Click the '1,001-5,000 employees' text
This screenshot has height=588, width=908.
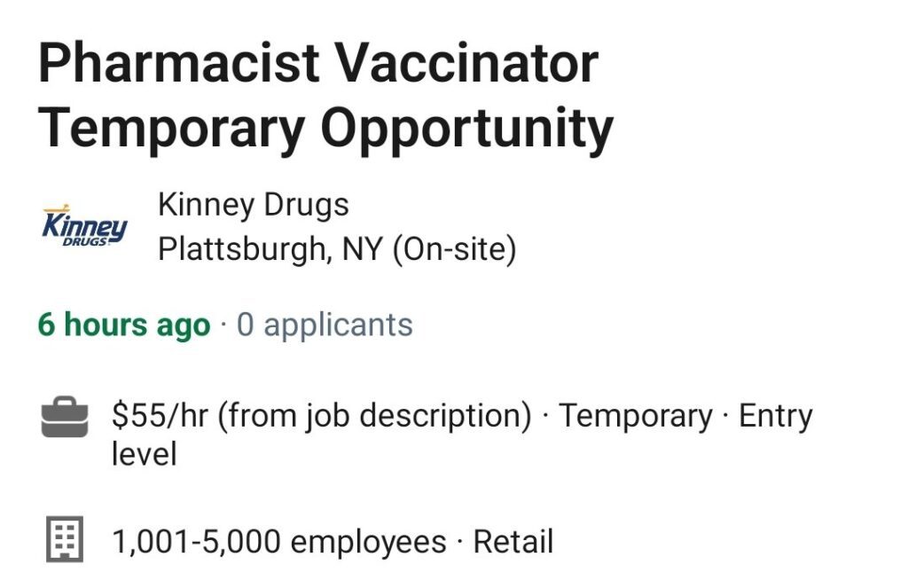[x=279, y=542]
